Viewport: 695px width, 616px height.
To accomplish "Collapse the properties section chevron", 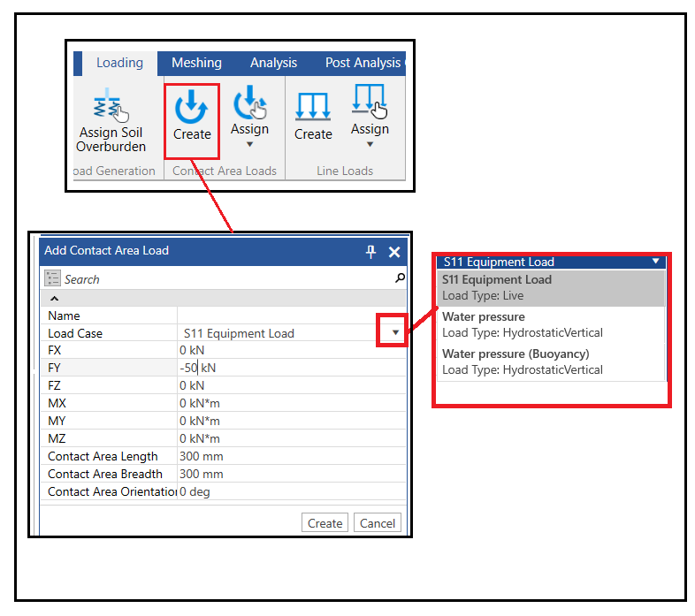I will point(54,298).
